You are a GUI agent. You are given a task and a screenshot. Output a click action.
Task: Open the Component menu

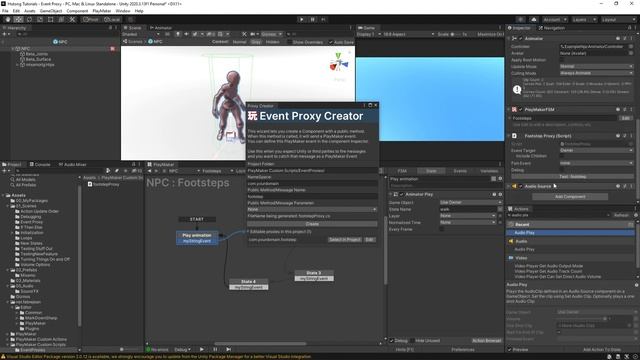77,11
